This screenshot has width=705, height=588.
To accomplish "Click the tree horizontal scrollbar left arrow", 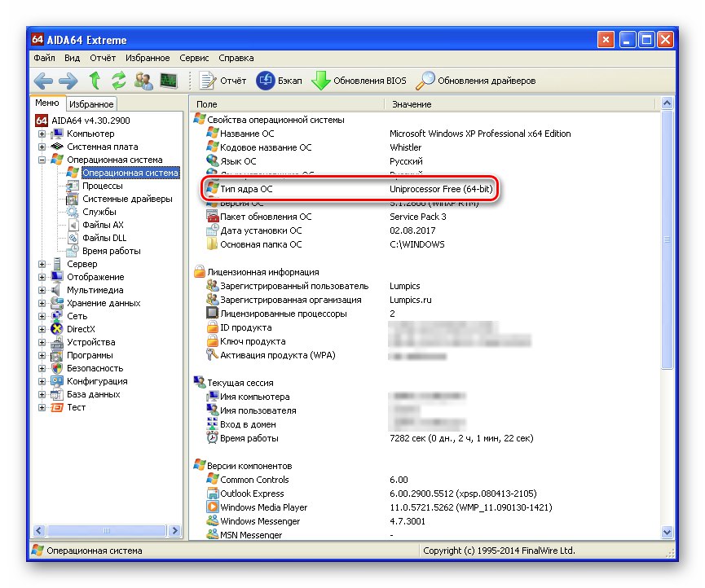I will click(39, 530).
